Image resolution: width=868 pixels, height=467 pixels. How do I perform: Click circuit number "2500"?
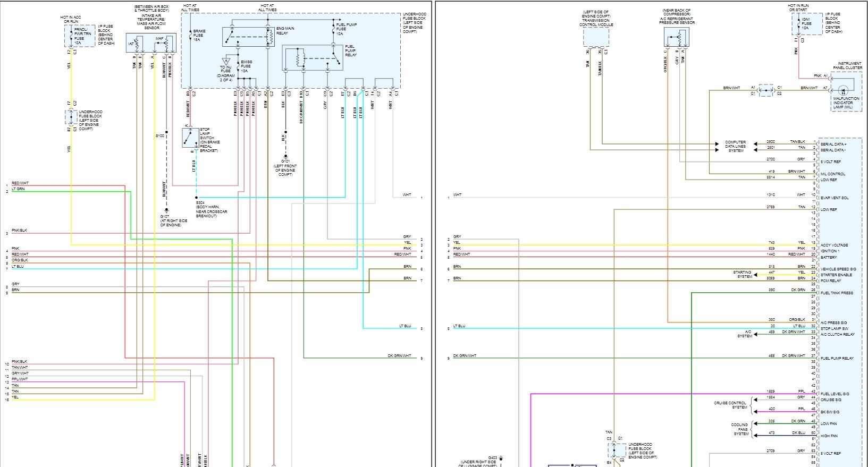(771, 142)
